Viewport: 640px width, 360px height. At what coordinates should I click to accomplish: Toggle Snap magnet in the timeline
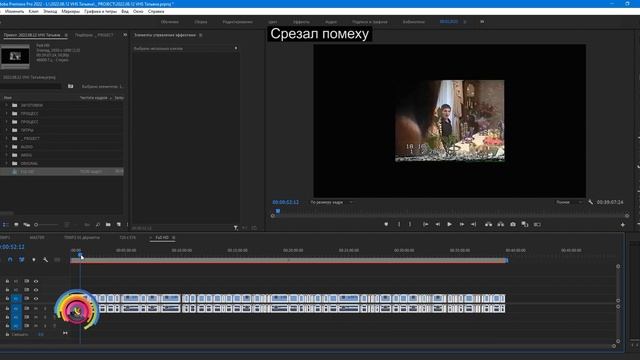click(10, 260)
